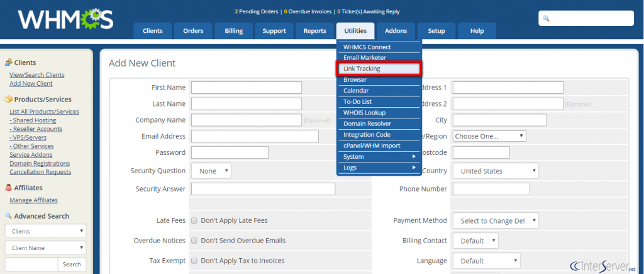This screenshot has height=274, width=644.
Task: Open the Clients advanced search dropdown
Action: point(45,231)
